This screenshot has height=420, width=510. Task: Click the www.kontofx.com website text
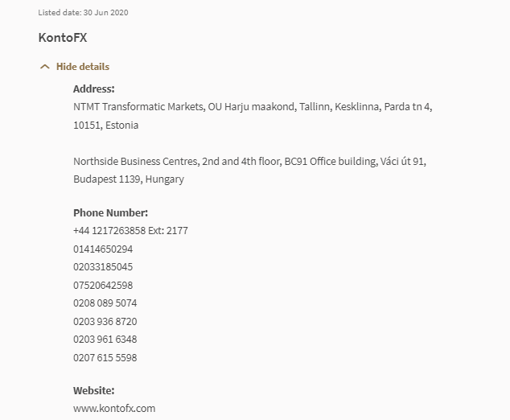[x=113, y=409]
